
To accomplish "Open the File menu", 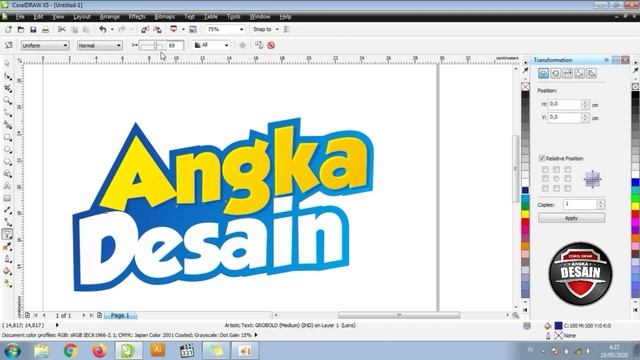I will [20, 17].
